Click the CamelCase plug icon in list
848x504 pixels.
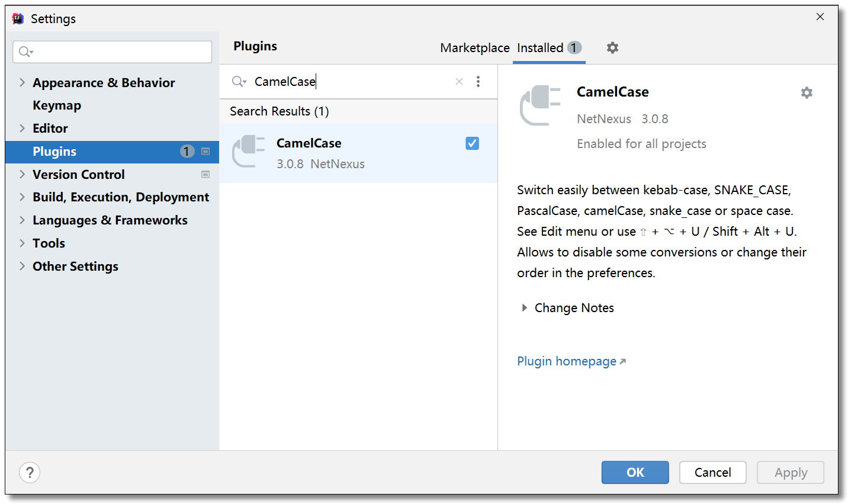tap(248, 151)
